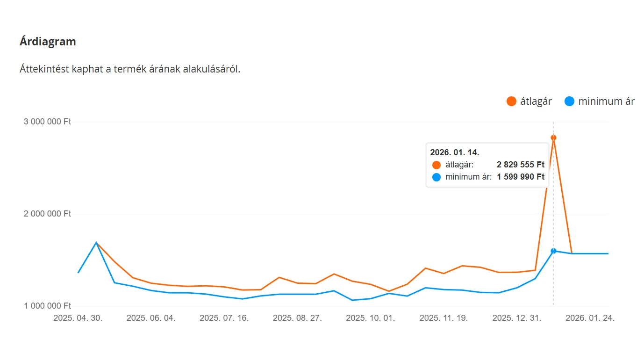Click the 3 000 000 Ft axis label

point(47,122)
